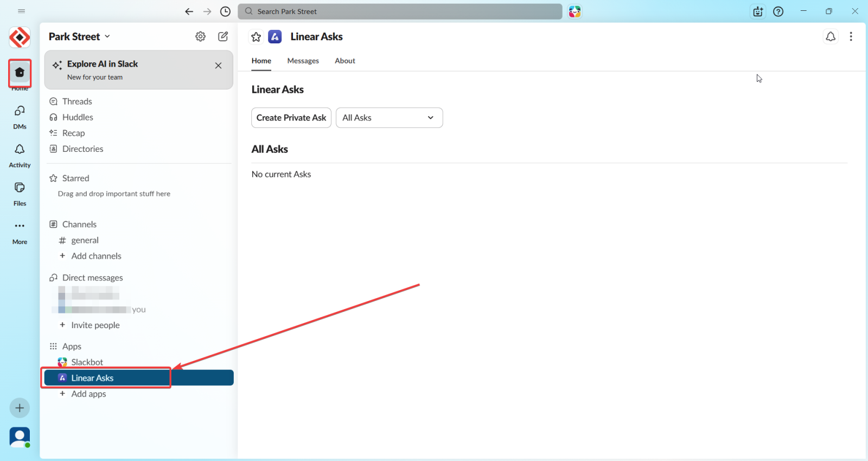868x461 pixels.
Task: Click the Linear Asks logo in header
Action: tap(275, 36)
